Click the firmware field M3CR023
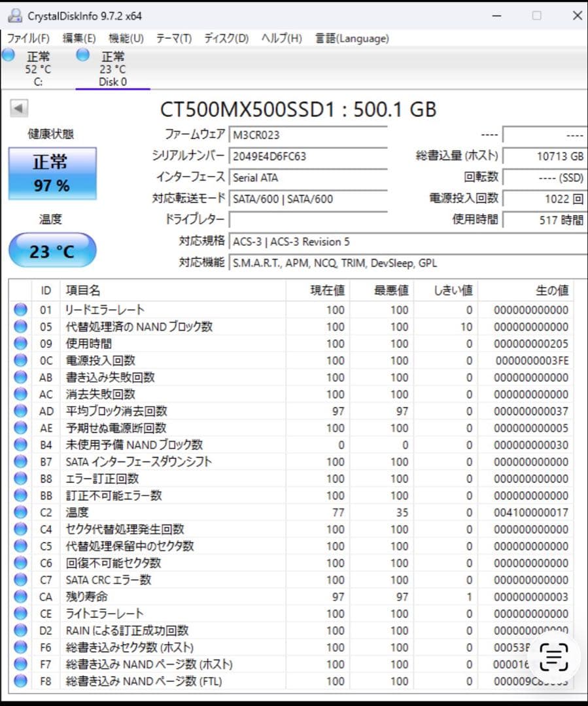588x706 pixels. (x=308, y=135)
